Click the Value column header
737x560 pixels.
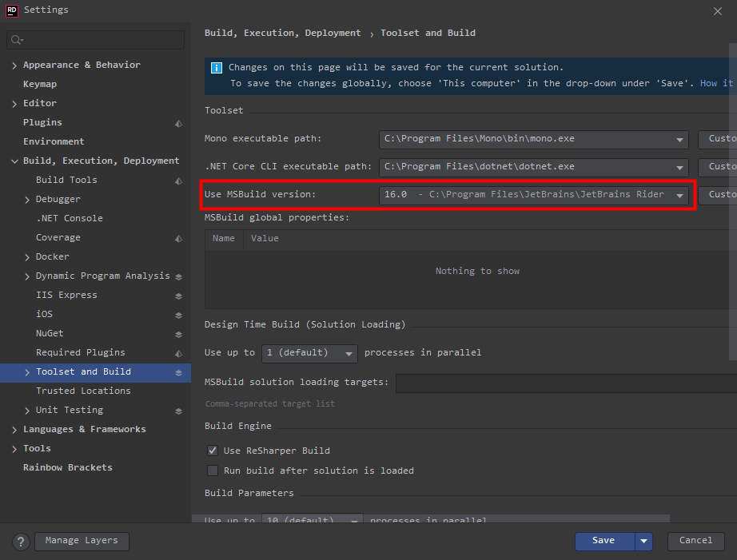(x=265, y=239)
